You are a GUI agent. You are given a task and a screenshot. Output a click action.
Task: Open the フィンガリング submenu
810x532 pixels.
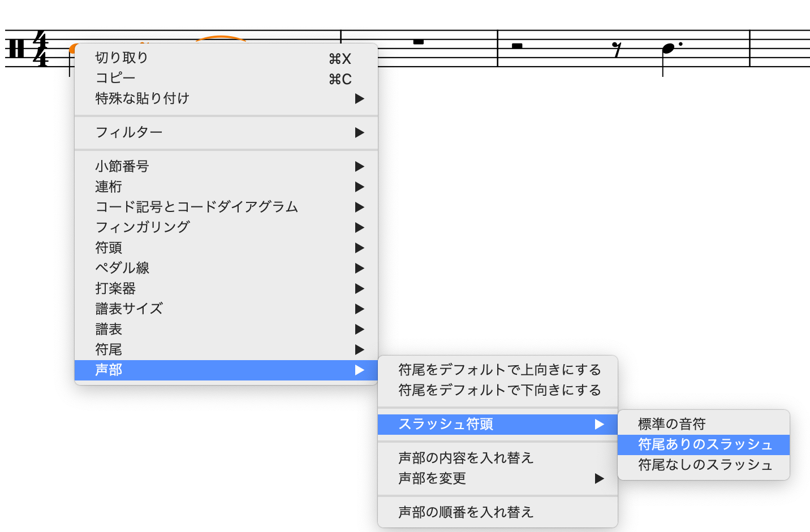[143, 227]
